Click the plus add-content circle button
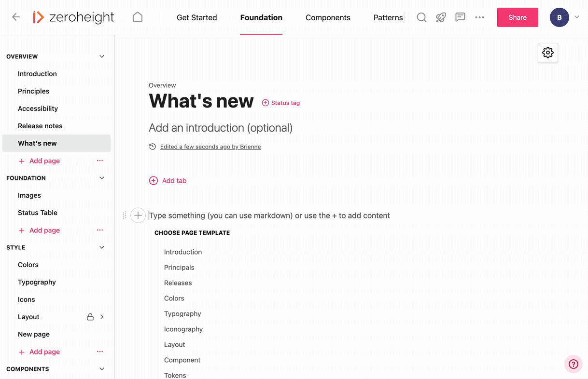 [138, 216]
